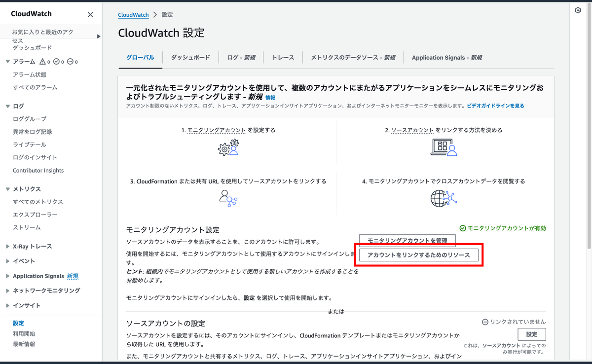Click the source account 設定 button
Viewport: 592px width, 364px height.
click(532, 334)
